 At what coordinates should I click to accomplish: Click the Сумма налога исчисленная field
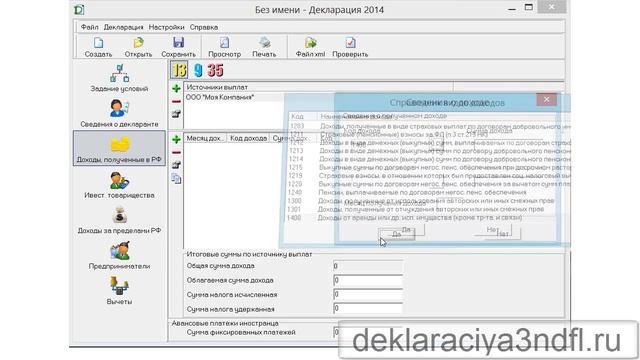[368, 294]
